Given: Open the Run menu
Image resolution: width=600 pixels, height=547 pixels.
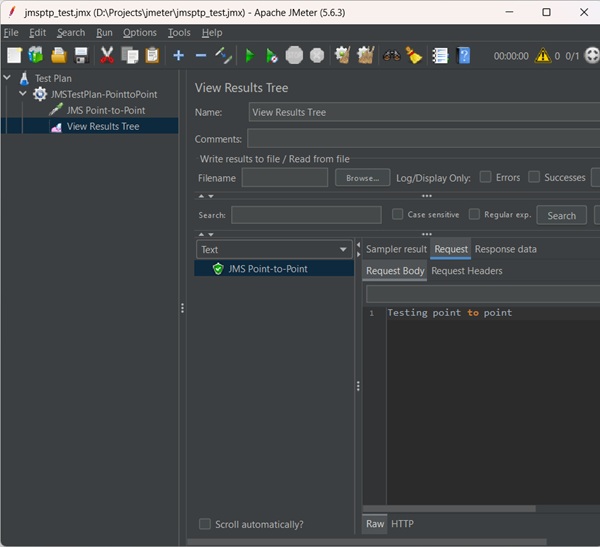Looking at the screenshot, I should click(104, 33).
